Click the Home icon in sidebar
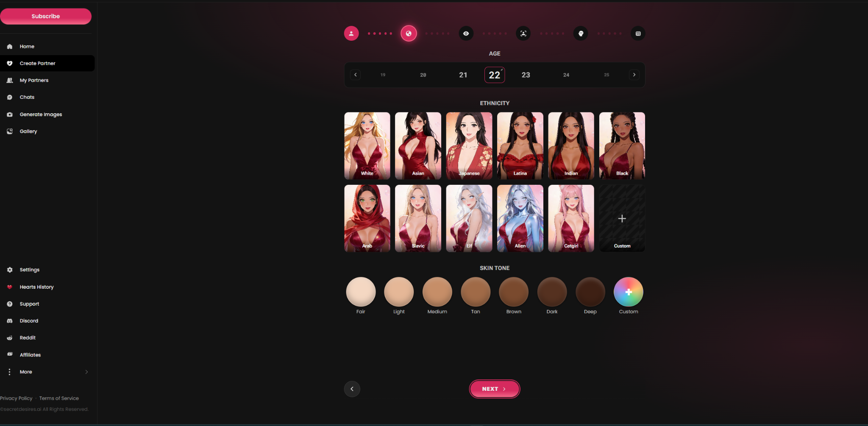Image resolution: width=868 pixels, height=426 pixels. [10, 47]
